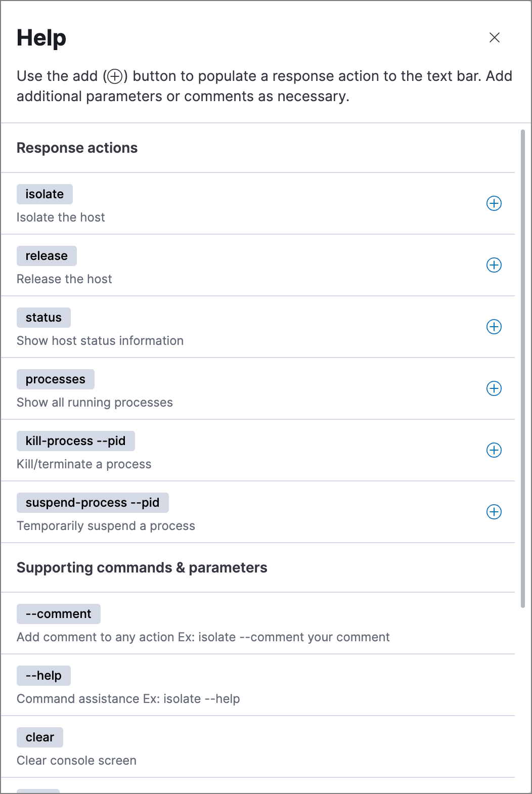Add the isolate action to text bar
The image size is (532, 794).
point(494,203)
